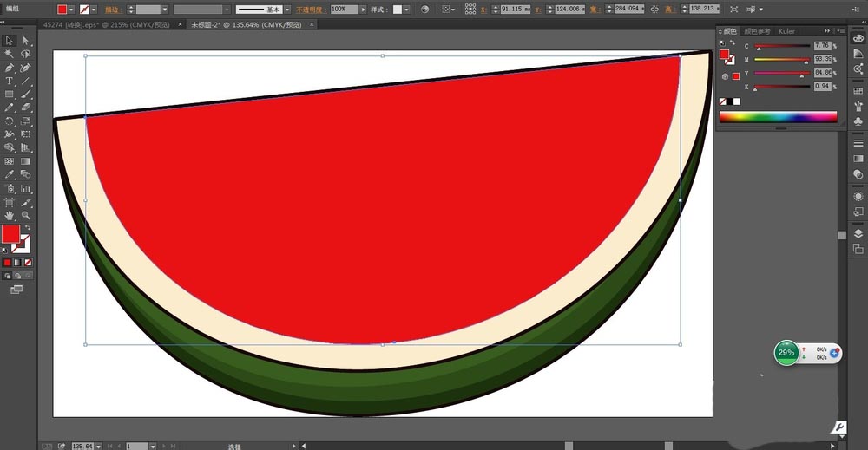Open the Recolor Artwork wheel icon
The width and height of the screenshot is (868, 450).
pyautogui.click(x=425, y=10)
